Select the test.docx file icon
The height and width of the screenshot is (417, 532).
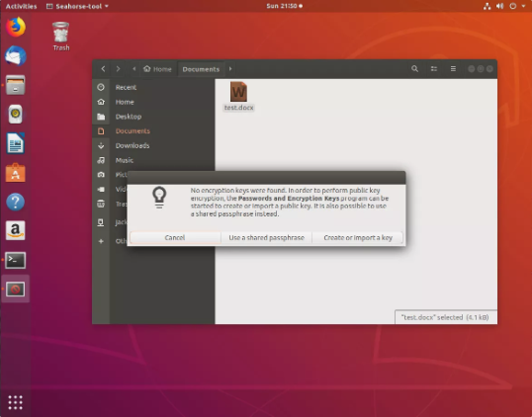point(238,92)
